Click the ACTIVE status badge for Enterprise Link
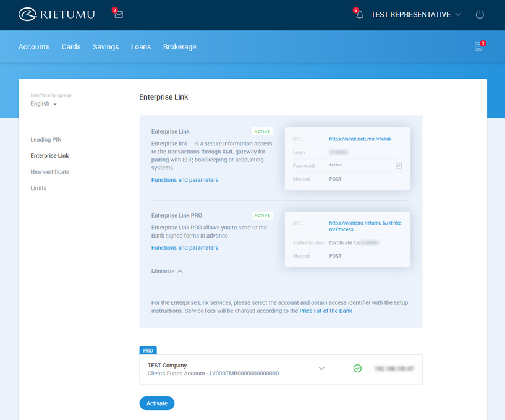The image size is (505, 420). (261, 131)
